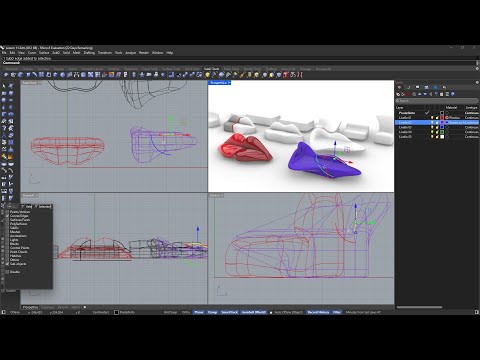
Task: Click the red icon near the toolbar's right end
Action: tap(286, 75)
